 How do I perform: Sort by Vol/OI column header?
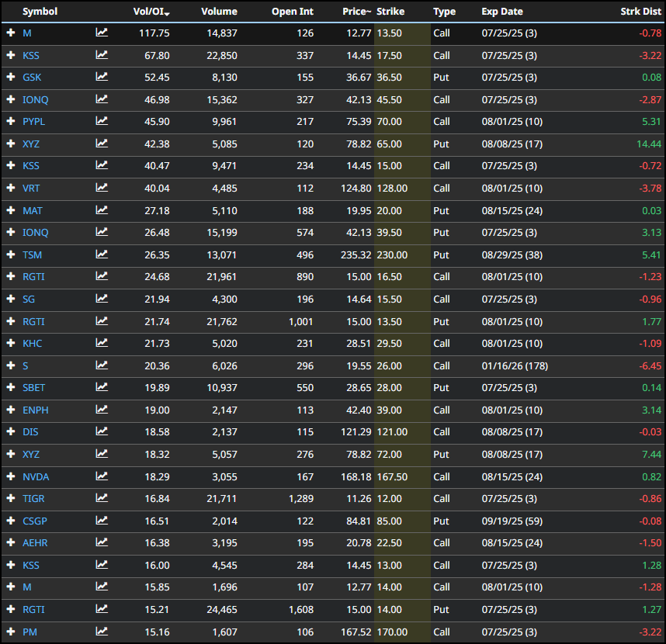[x=151, y=12]
